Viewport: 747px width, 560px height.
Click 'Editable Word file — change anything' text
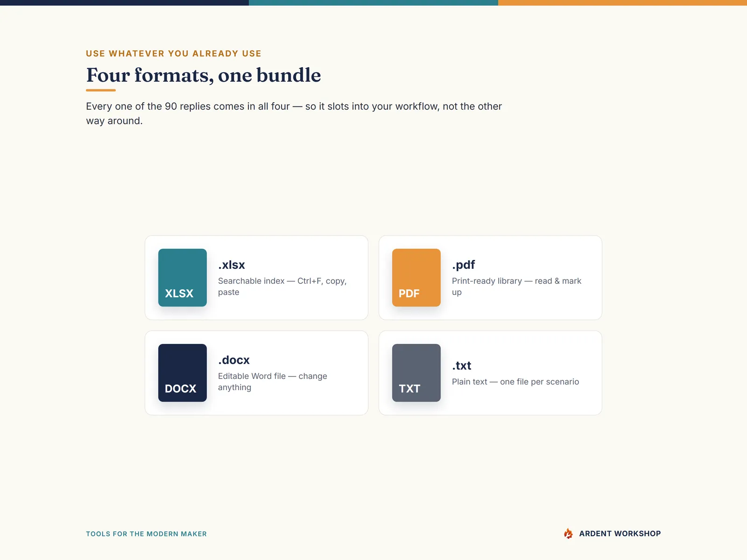[273, 382]
